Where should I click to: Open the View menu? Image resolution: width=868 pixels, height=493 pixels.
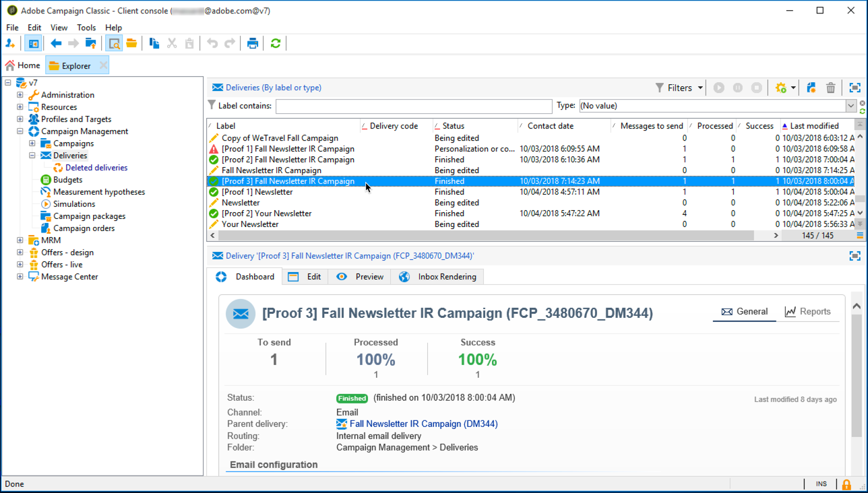click(59, 28)
